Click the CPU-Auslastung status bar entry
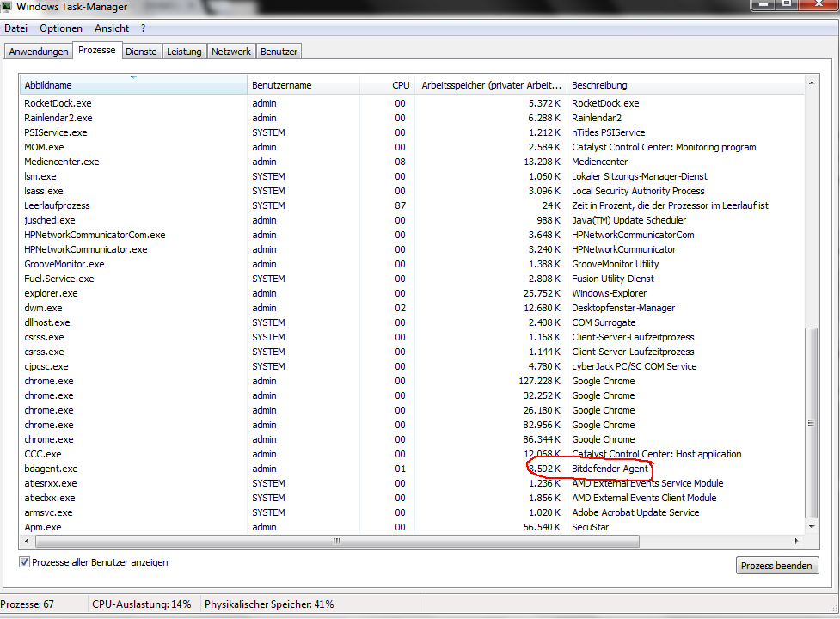This screenshot has height=619, width=840. (x=141, y=604)
